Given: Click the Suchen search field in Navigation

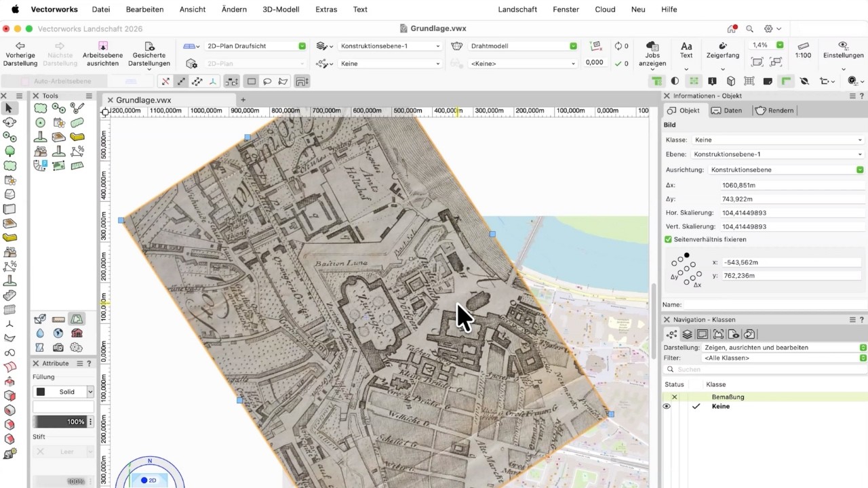Looking at the screenshot, I should (x=765, y=369).
